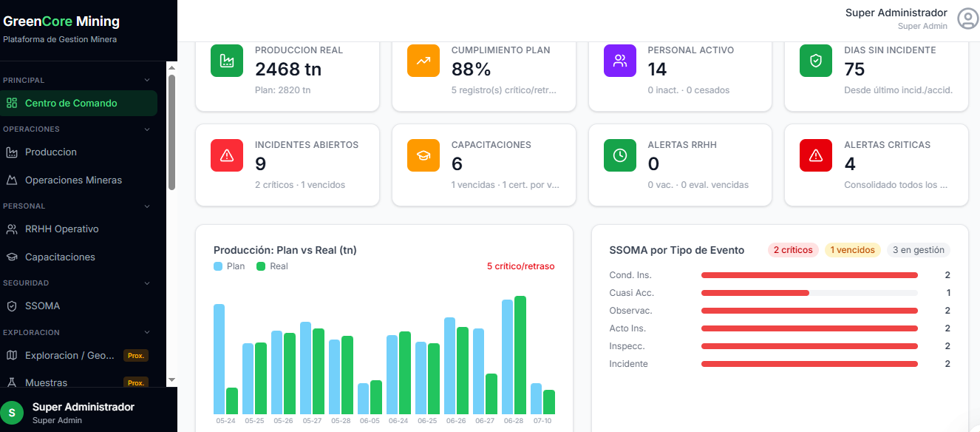Click the 3 en gestión badge
The width and height of the screenshot is (980, 432).
919,250
